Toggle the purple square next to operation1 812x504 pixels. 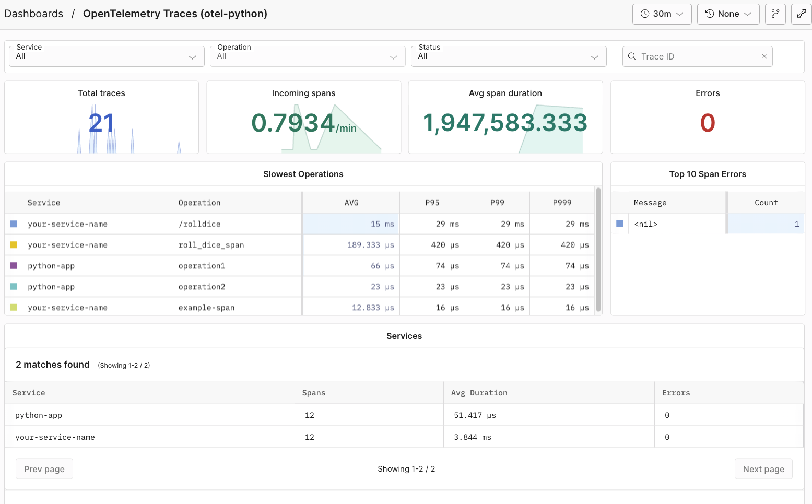13,265
